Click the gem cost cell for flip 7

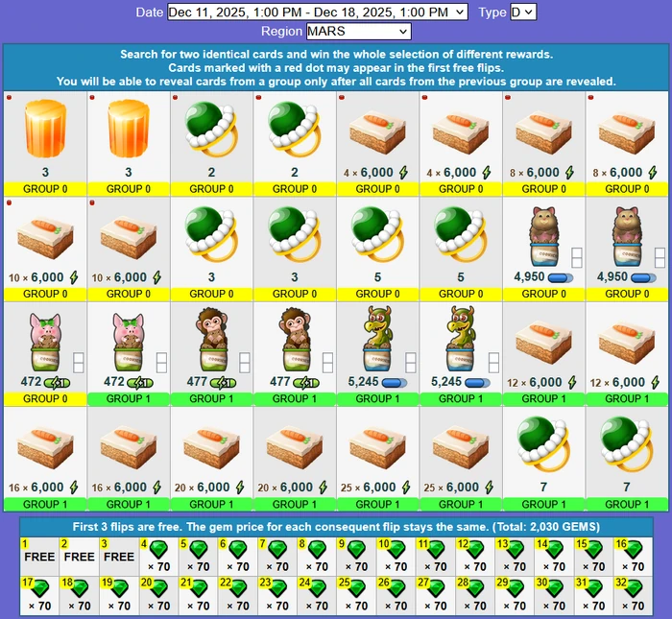click(277, 557)
